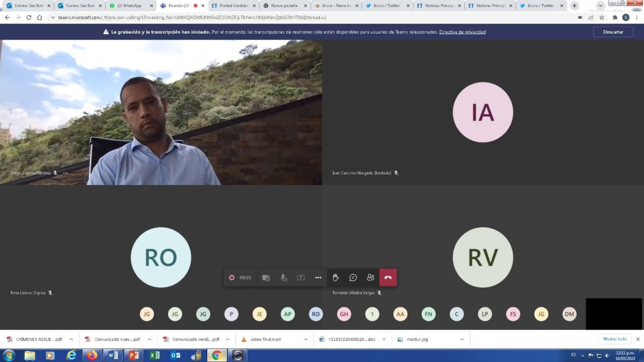This screenshot has width=644, height=362.
Task: Click the bookmark star in address bar
Action: pos(602,17)
